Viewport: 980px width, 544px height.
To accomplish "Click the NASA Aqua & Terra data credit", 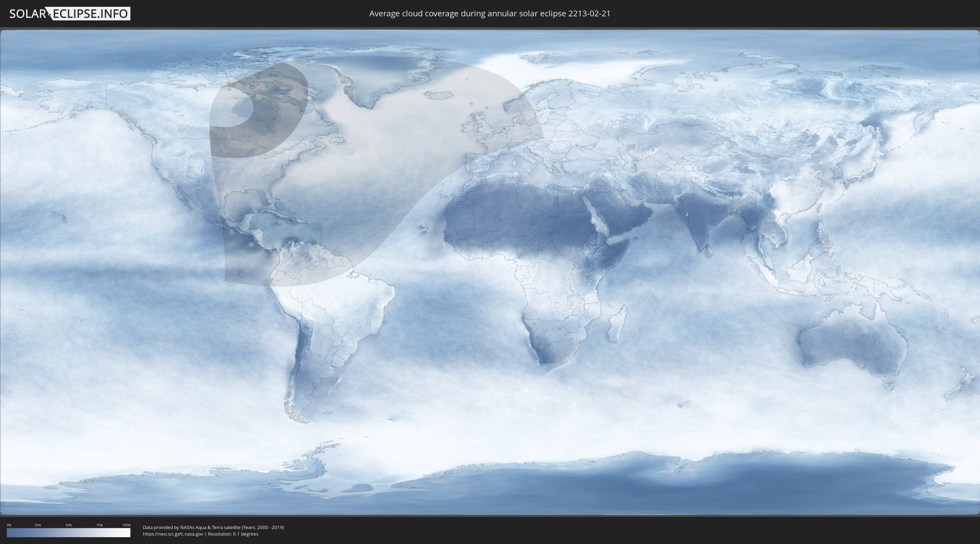I will coord(213,527).
